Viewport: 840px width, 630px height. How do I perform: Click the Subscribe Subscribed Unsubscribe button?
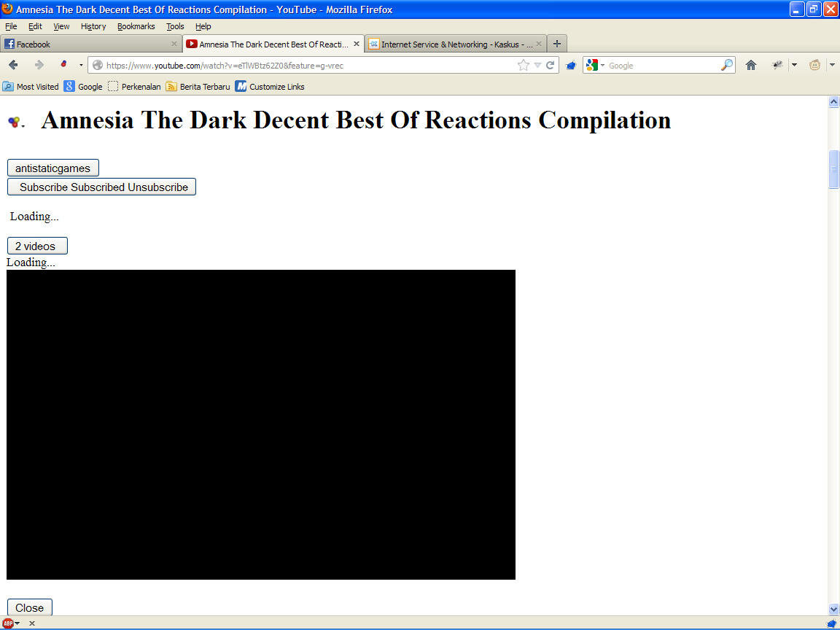[102, 187]
